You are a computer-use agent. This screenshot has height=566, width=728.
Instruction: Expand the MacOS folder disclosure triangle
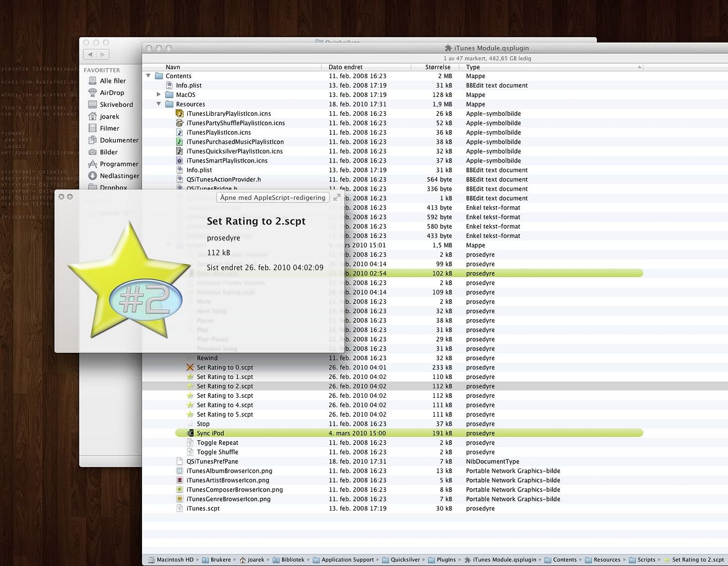pos(159,95)
